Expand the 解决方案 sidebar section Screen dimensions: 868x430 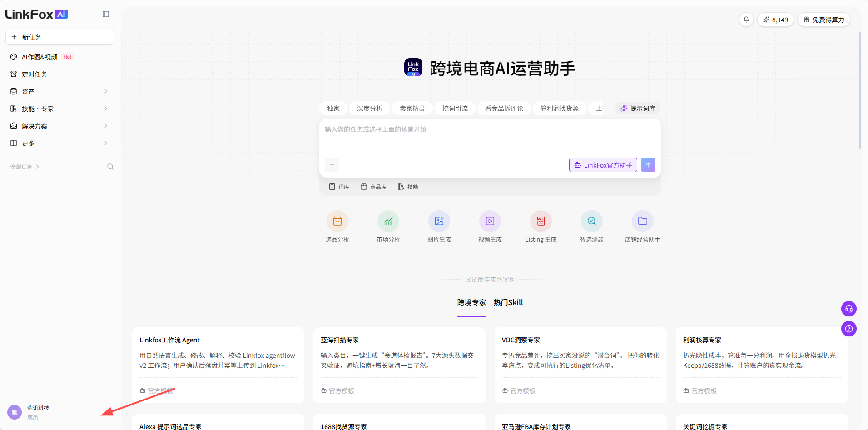point(60,126)
